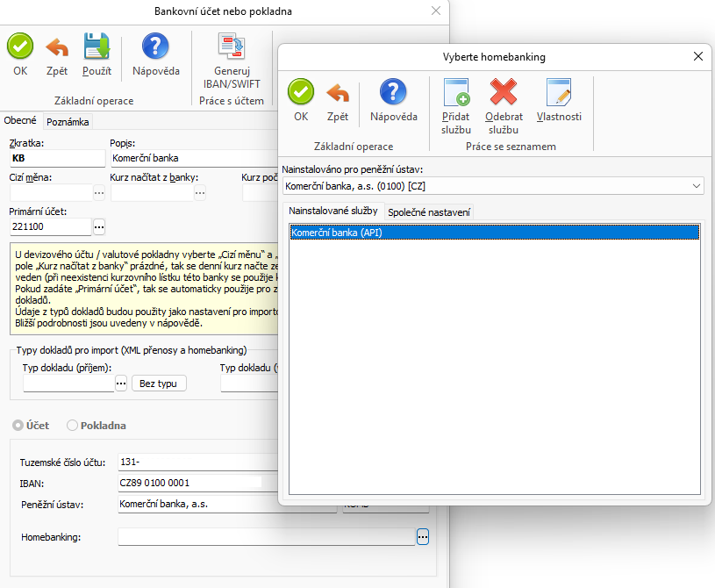Open Nápověda help in Bankovní účet window
The height and width of the screenshot is (588, 715).
[155, 47]
